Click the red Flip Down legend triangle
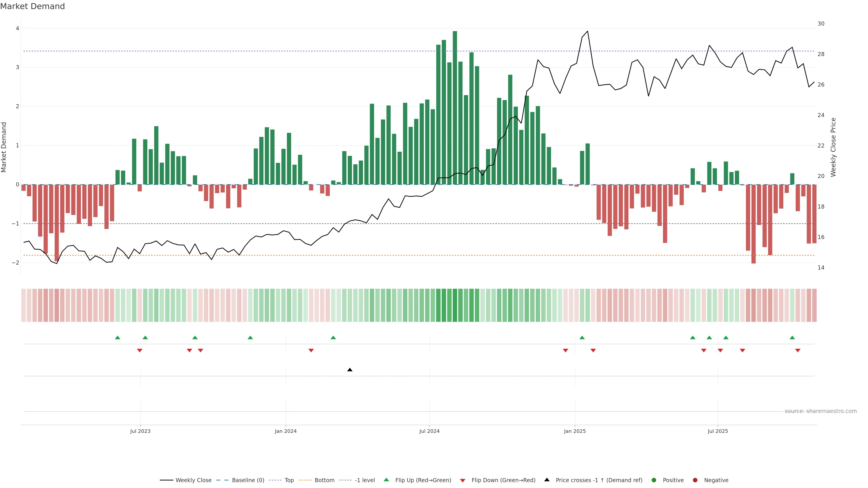 [x=463, y=480]
